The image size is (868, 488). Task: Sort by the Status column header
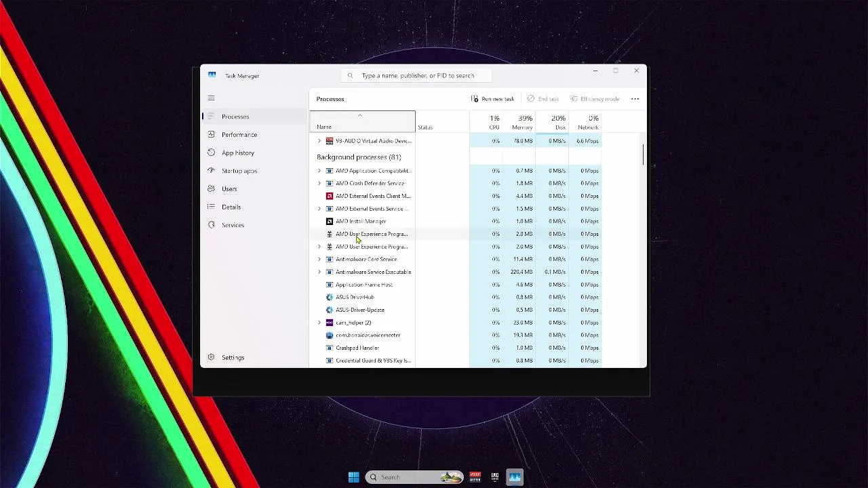click(442, 121)
